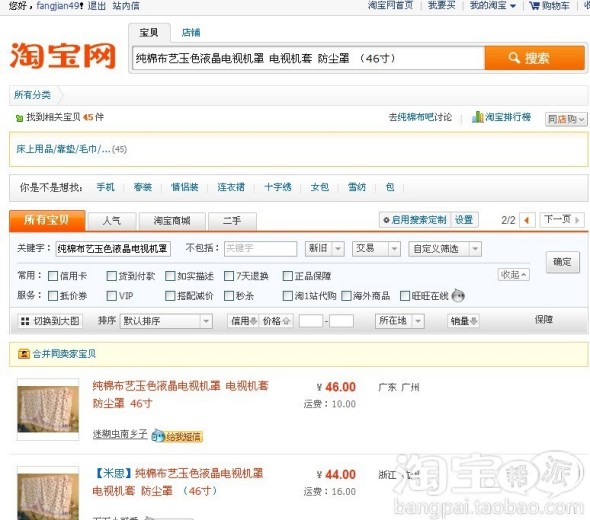Open the 淘宝商城 tab
The image size is (590, 520).
pyautogui.click(x=172, y=221)
